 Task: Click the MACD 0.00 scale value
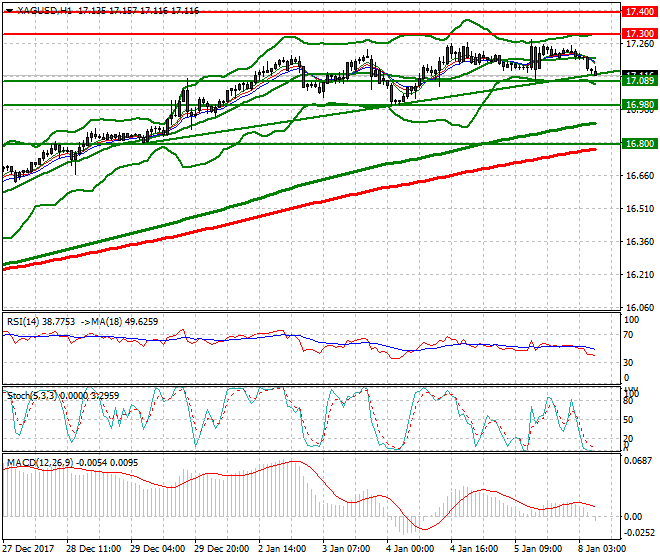click(x=633, y=517)
